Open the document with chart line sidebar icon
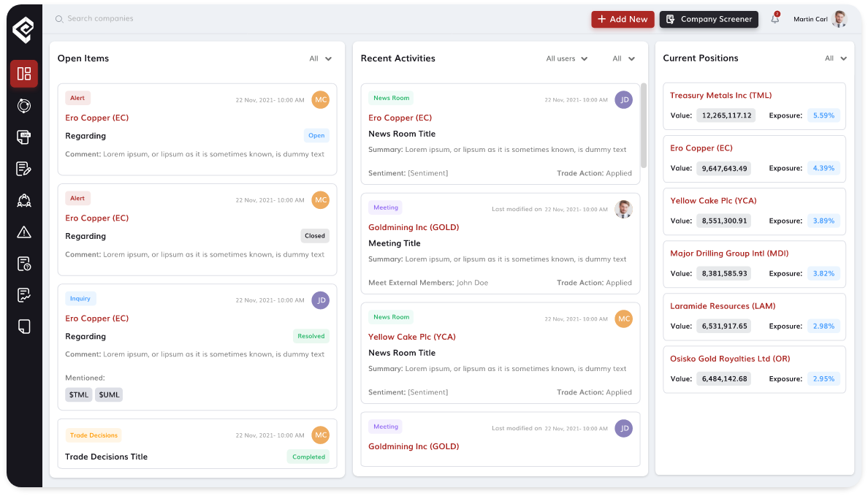The height and width of the screenshot is (496, 868). (x=24, y=295)
